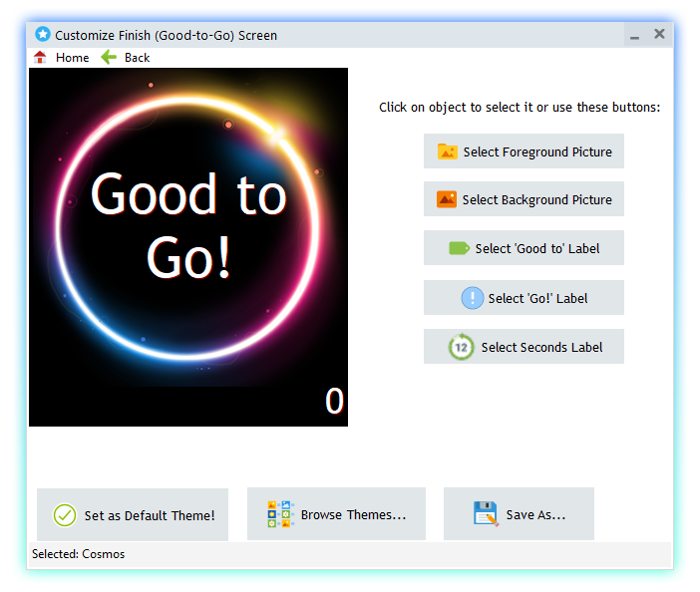Screen dimensions: 700x592
Task: Select the 'Good to' text in the preview
Action: click(x=188, y=196)
